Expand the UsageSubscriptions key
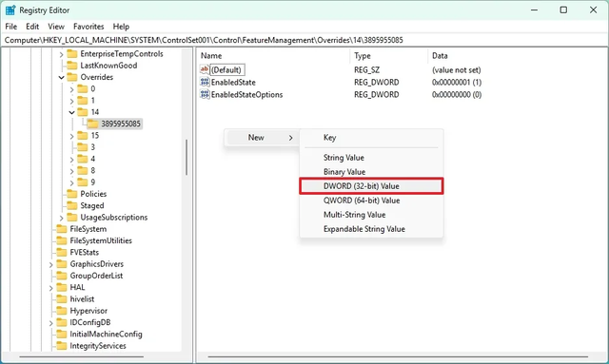The image size is (609, 364). click(x=61, y=218)
